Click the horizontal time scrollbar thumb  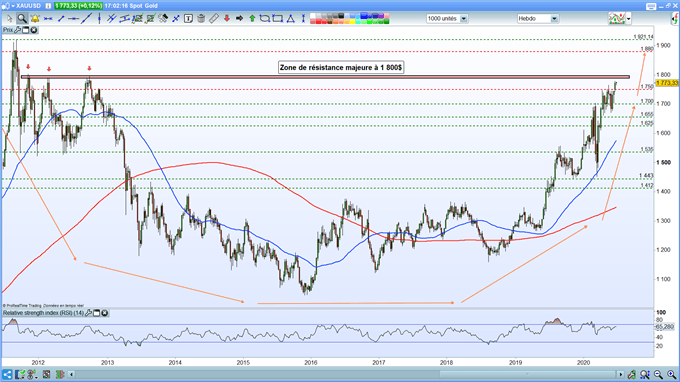529,374
